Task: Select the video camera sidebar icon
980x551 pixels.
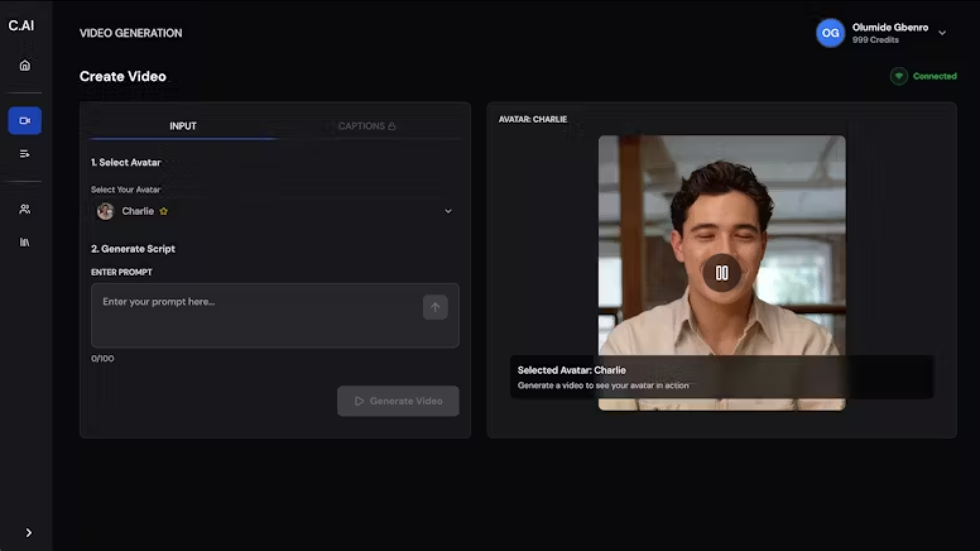Action: pos(25,121)
